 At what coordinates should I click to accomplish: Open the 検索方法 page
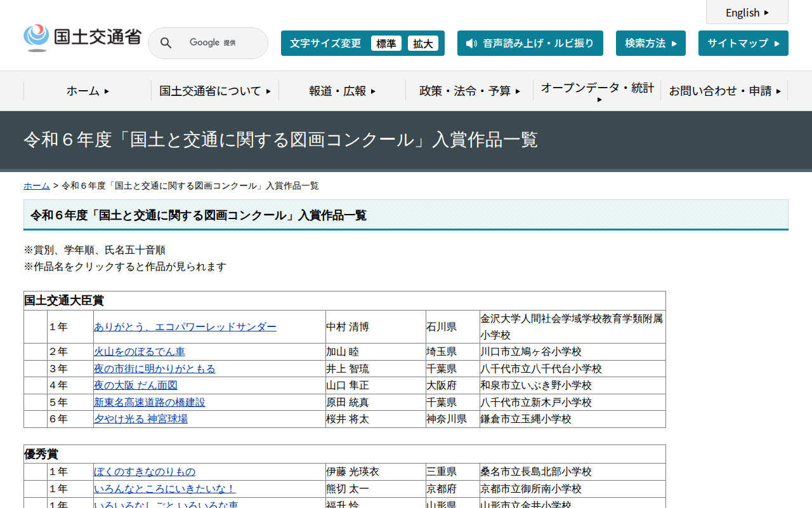[650, 43]
